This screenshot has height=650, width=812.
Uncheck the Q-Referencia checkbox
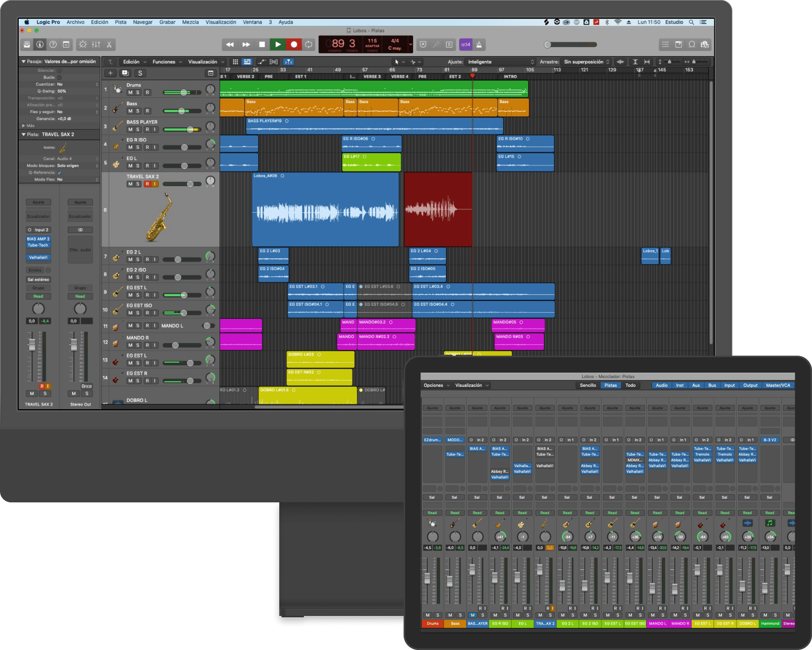click(x=59, y=173)
